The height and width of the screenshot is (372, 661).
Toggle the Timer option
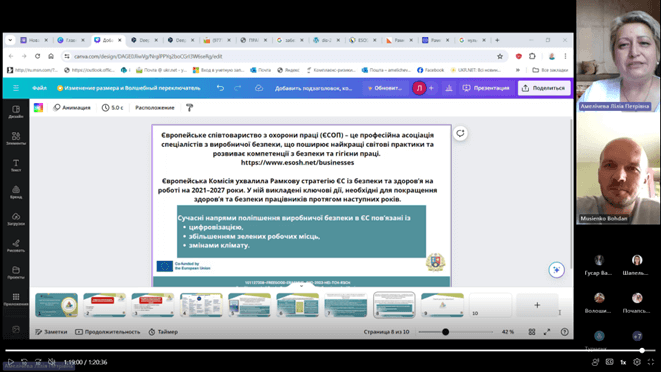coord(163,332)
